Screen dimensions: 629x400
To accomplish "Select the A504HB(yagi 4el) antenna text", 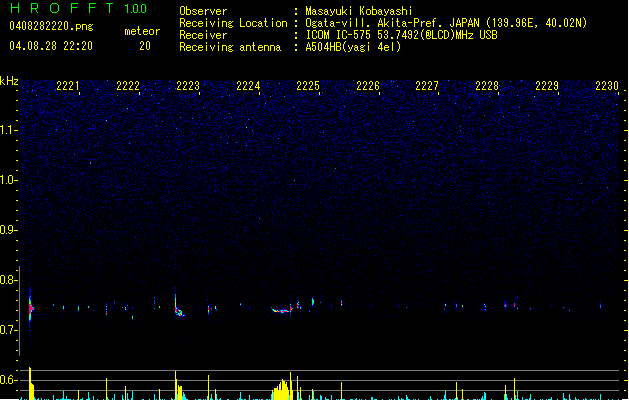I will (353, 47).
